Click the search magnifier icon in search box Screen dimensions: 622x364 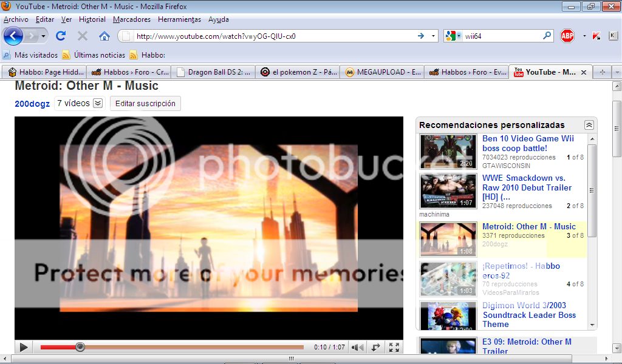tap(547, 36)
